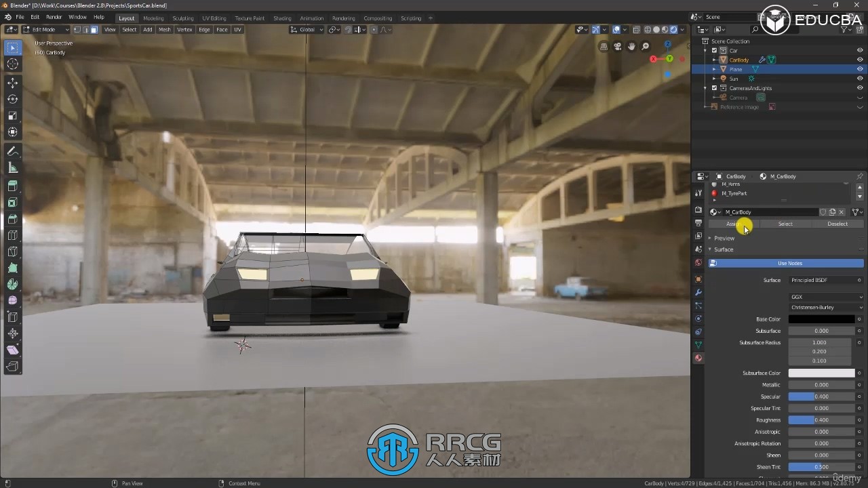Open Principled BSDF surface selector
This screenshot has width=868, height=488.
(x=822, y=280)
